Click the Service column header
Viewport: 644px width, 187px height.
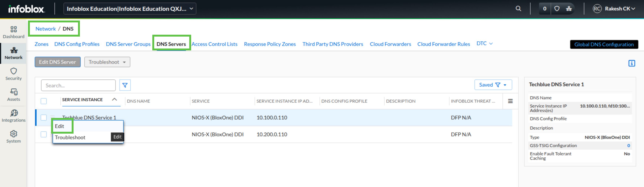pyautogui.click(x=201, y=101)
